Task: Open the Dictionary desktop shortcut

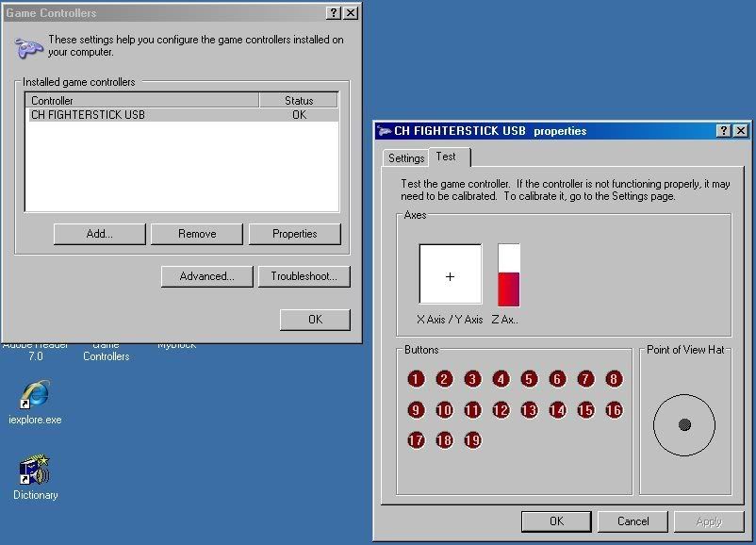Action: coord(35,477)
